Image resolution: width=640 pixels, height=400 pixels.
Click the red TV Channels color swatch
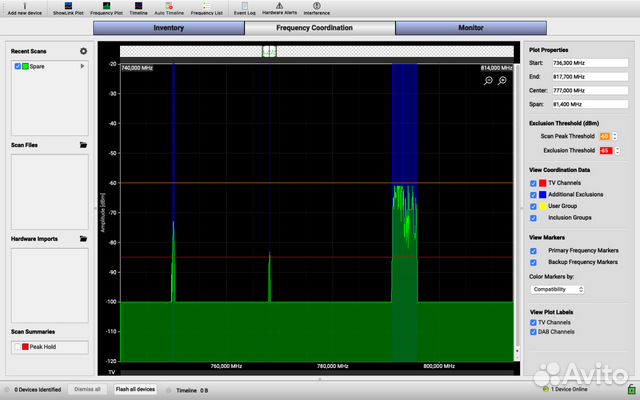[x=542, y=183]
